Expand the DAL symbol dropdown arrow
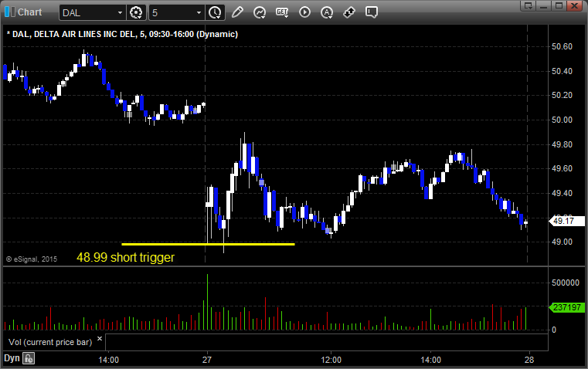The image size is (588, 369). 120,12
